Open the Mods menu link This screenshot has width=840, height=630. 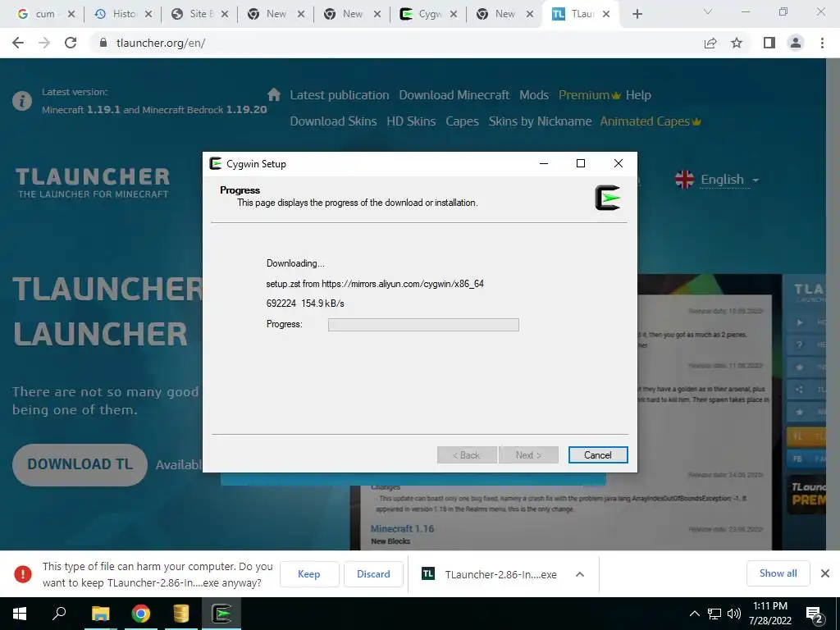tap(533, 95)
